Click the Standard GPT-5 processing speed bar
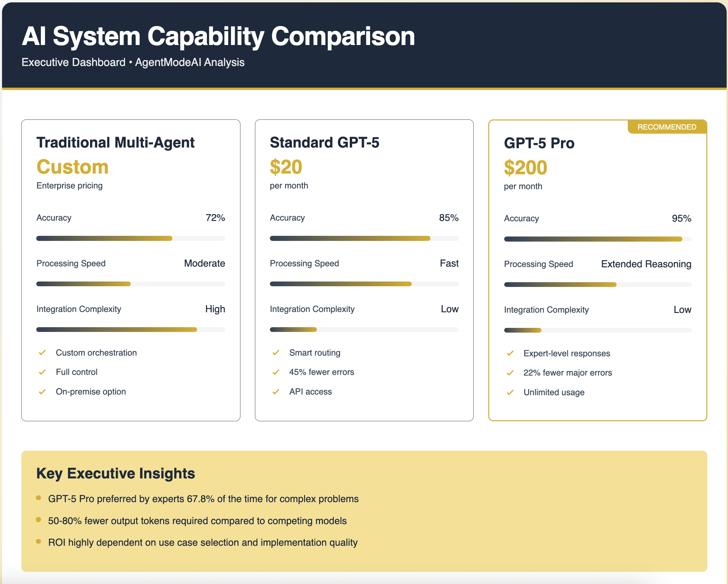This screenshot has width=728, height=584. point(364,284)
